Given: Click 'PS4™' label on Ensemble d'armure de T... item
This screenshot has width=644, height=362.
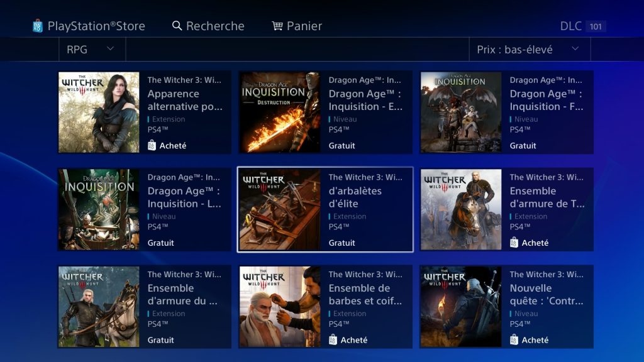Looking at the screenshot, I should click(520, 227).
